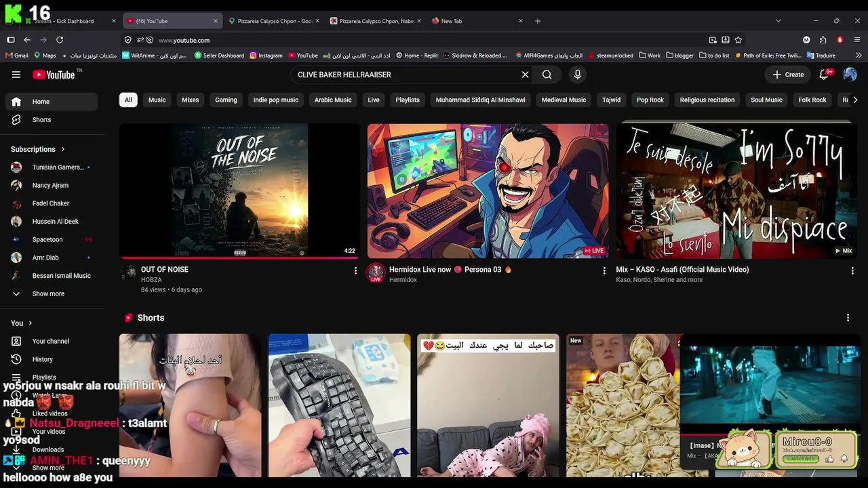This screenshot has height=488, width=868.
Task: Open the Create button
Action: [x=788, y=75]
